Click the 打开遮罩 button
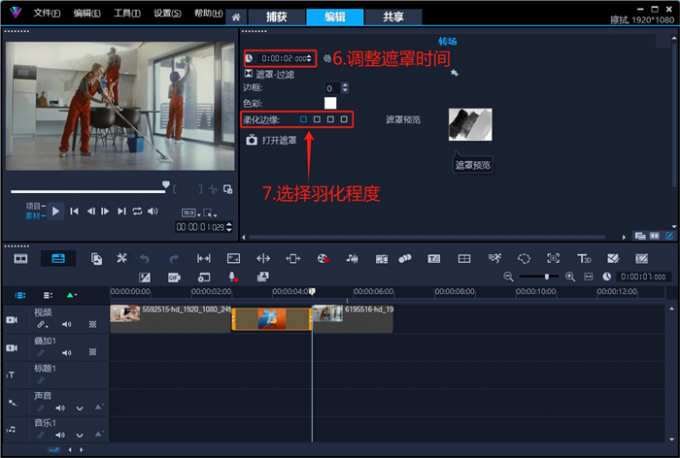 281,140
